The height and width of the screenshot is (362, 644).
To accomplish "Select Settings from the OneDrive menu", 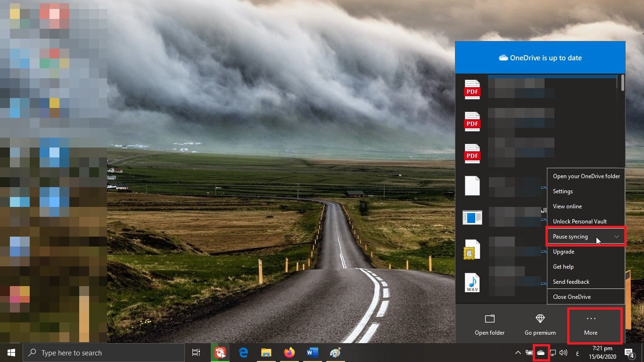I will pos(563,191).
